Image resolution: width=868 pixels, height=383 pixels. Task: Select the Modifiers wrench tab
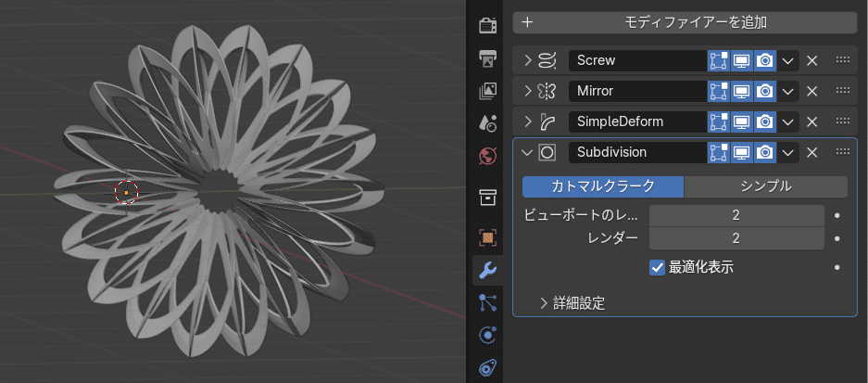pos(487,271)
